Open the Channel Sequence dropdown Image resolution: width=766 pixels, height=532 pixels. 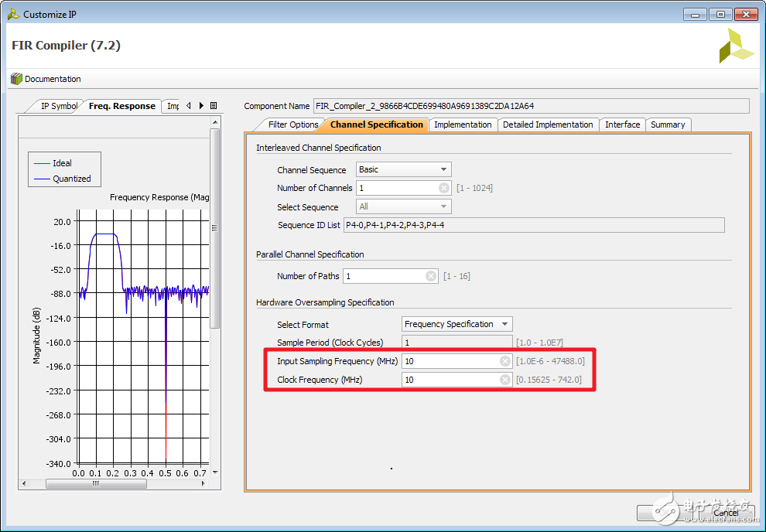pyautogui.click(x=403, y=169)
